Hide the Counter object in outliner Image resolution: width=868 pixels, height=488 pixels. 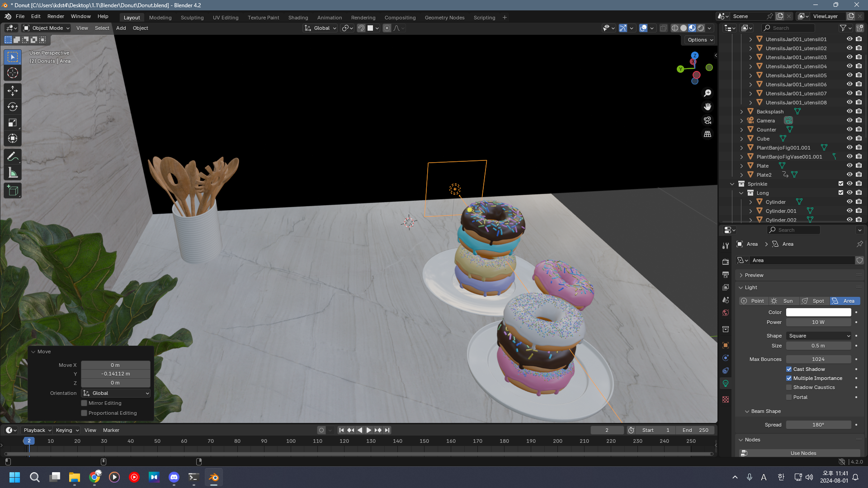[x=849, y=130]
